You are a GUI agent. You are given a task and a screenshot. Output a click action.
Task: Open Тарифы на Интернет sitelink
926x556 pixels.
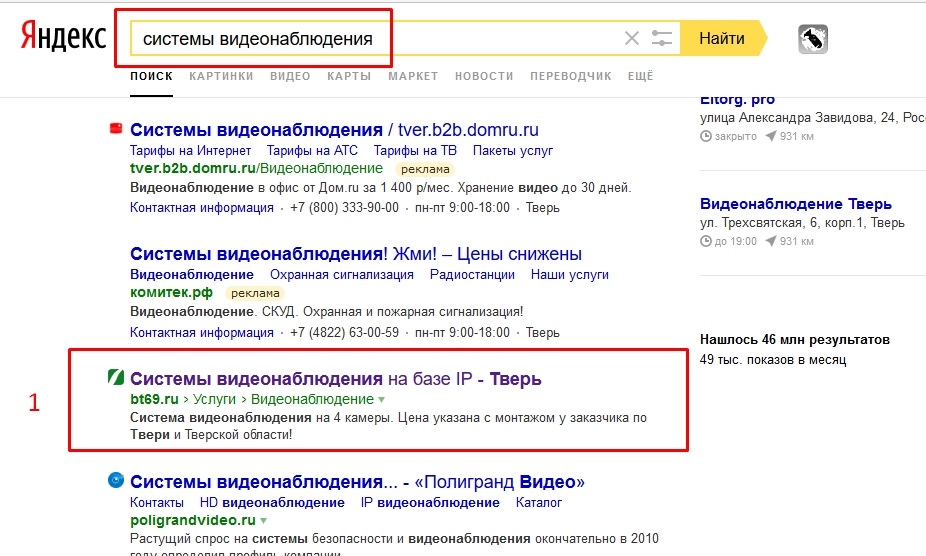pyautogui.click(x=191, y=151)
